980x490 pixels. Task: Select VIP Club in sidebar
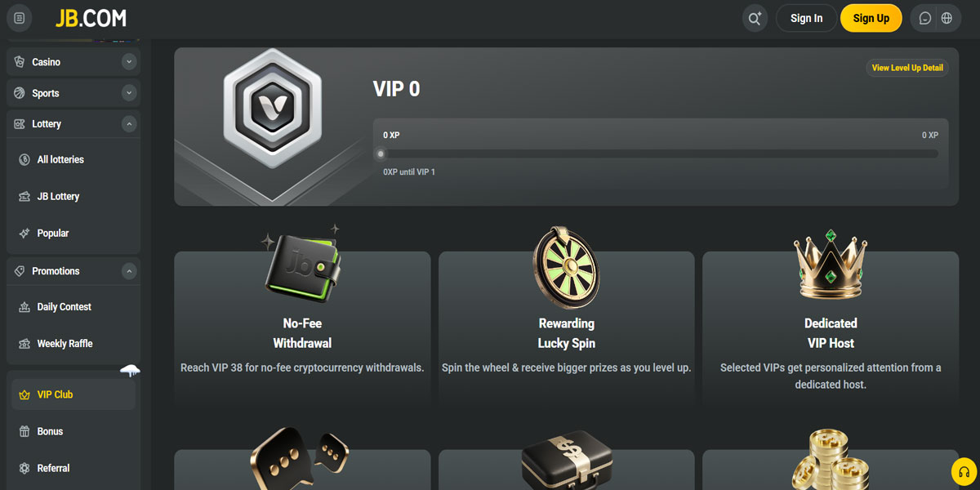(x=73, y=394)
